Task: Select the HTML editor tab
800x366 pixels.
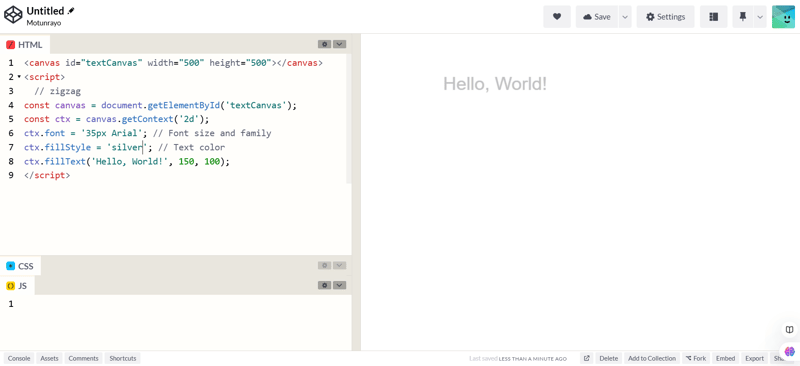Action: point(24,44)
